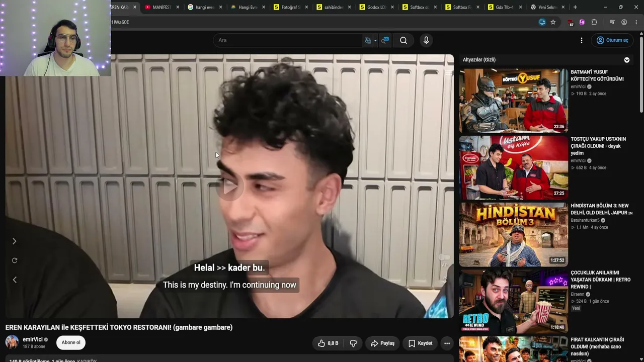Click the Abone ol subscribe button

[x=71, y=343]
